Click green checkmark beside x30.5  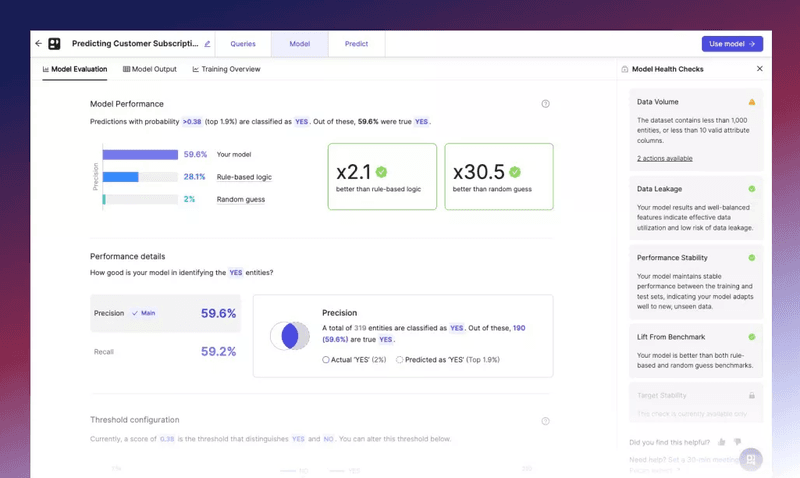(x=515, y=172)
